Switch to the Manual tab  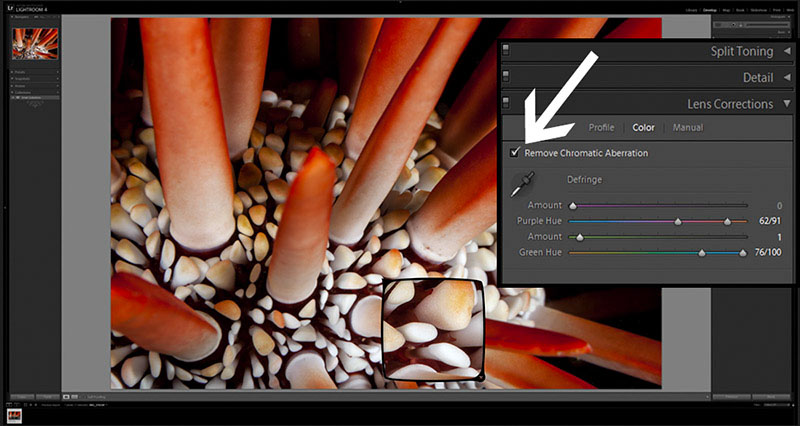click(x=687, y=128)
